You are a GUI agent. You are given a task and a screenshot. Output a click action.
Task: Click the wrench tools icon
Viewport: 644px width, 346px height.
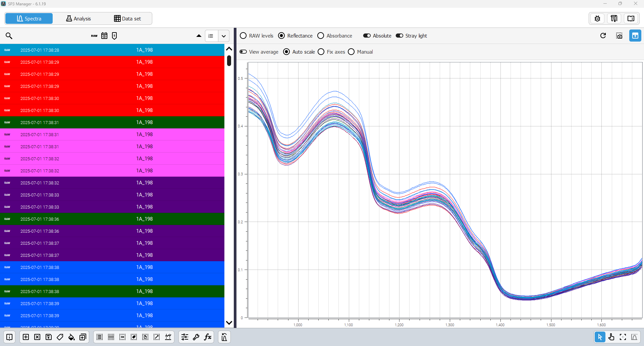coord(196,337)
